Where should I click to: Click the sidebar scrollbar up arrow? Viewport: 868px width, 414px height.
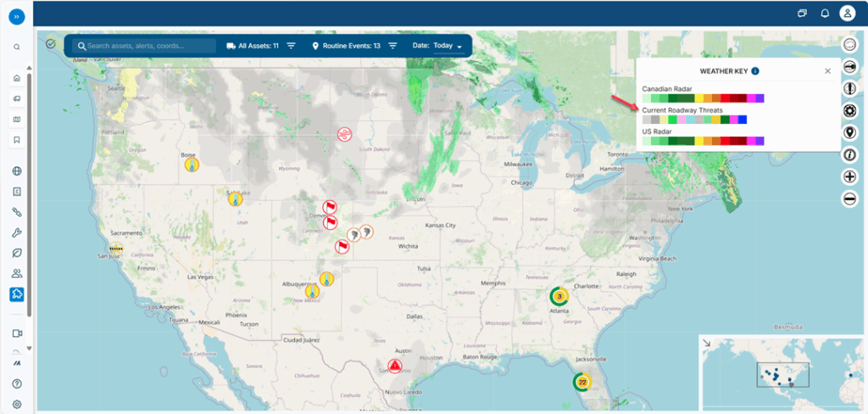pos(30,68)
